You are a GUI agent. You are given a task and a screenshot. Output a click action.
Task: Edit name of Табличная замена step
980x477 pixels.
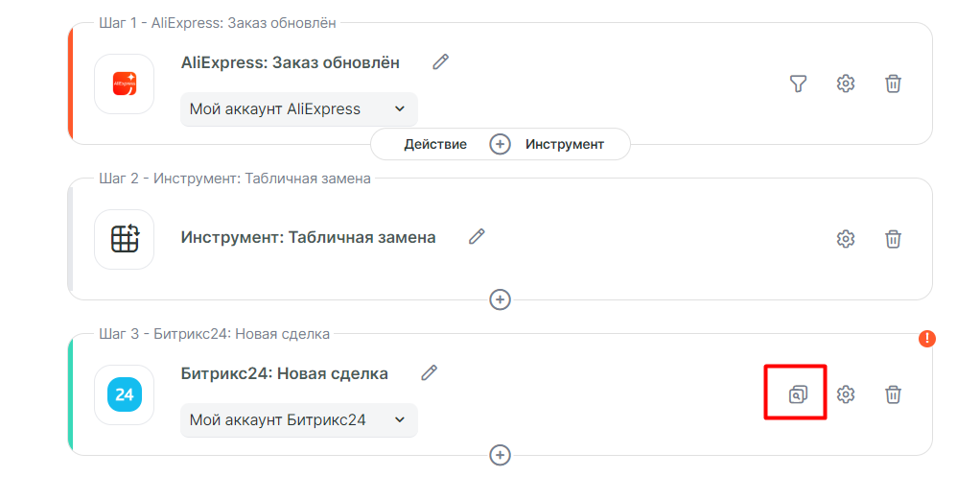477,236
